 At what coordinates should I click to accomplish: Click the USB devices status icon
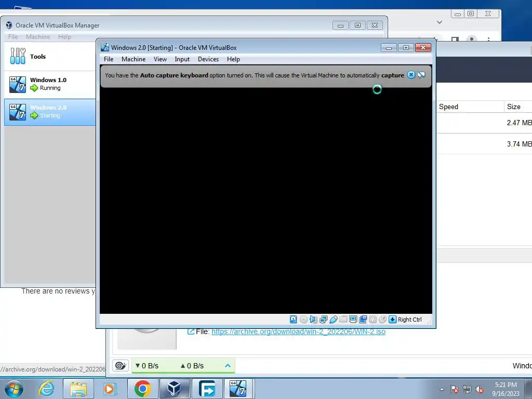pos(333,320)
